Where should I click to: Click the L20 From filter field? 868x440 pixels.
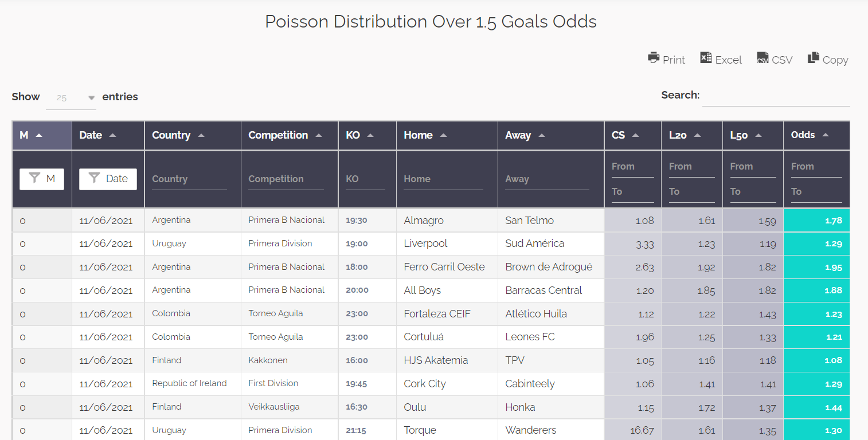point(692,167)
